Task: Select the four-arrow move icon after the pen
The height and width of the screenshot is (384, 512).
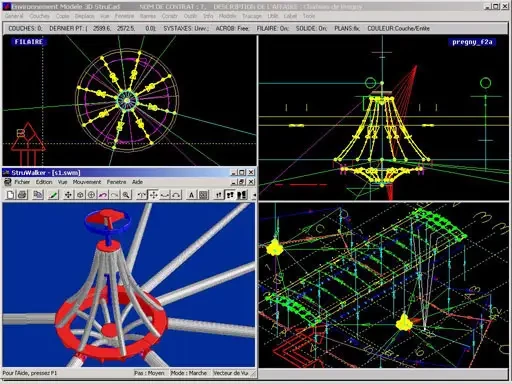Action: [68, 195]
